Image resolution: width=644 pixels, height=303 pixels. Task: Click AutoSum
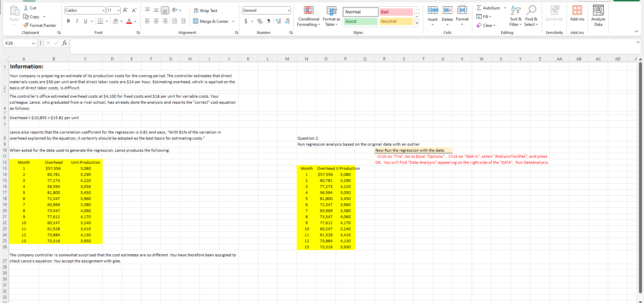point(488,8)
